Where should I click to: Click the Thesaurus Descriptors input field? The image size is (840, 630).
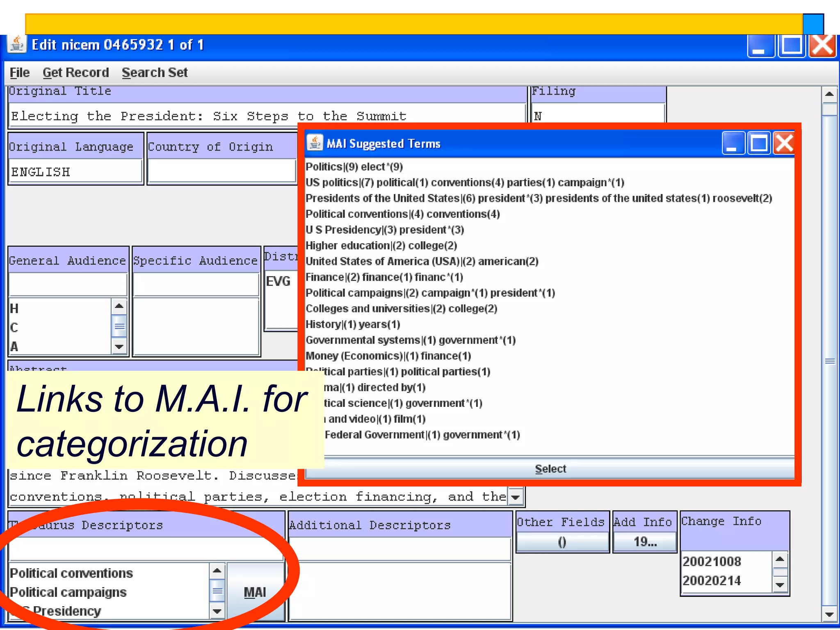[x=146, y=550]
